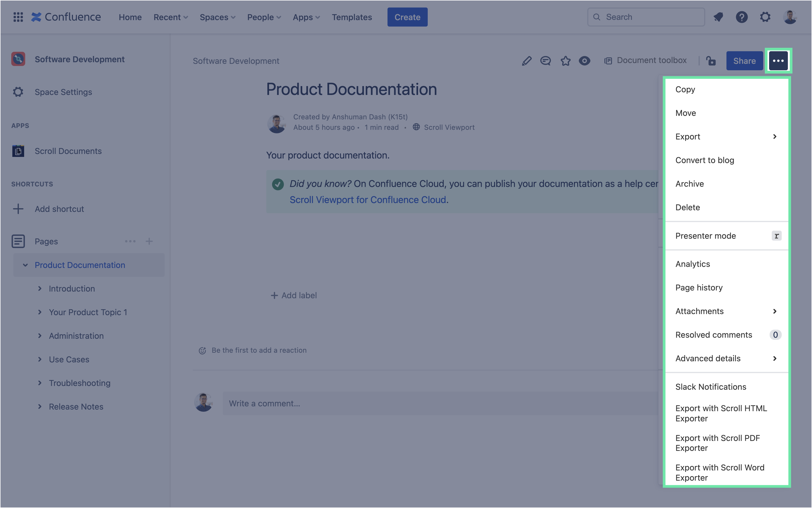Viewport: 812px width, 508px height.
Task: Click the settings gear in top bar
Action: pos(765,17)
